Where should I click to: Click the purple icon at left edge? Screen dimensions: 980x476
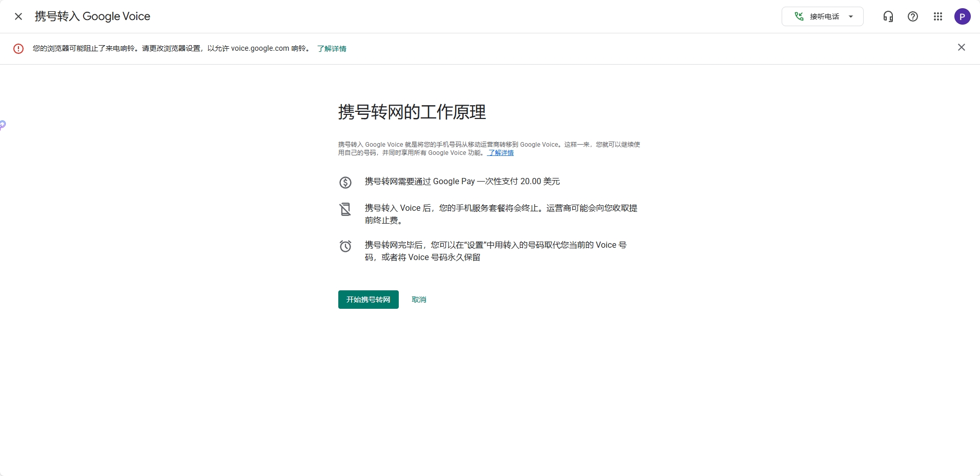tap(3, 125)
